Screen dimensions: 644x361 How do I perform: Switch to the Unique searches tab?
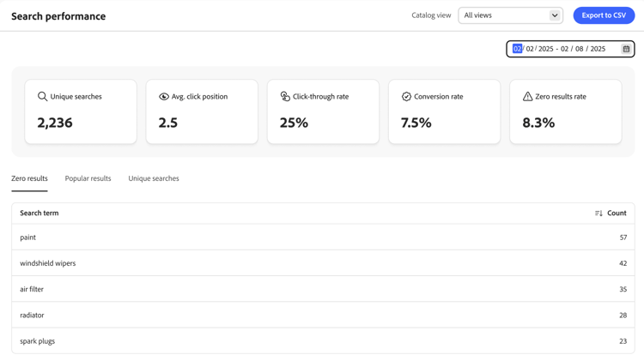(x=154, y=178)
